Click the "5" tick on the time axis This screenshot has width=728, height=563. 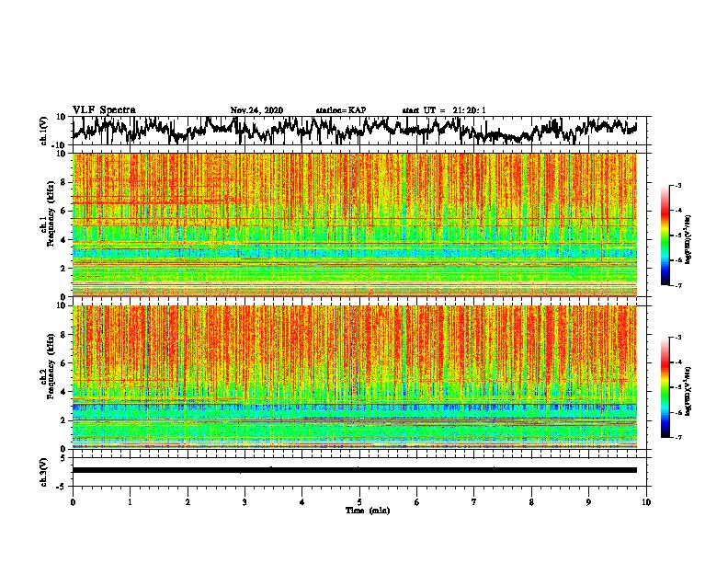pyautogui.click(x=359, y=502)
